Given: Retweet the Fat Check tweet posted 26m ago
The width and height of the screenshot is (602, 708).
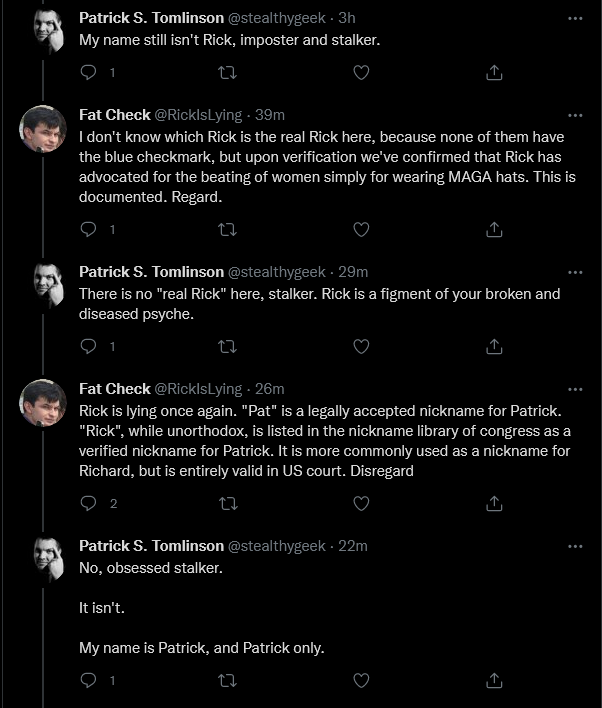Looking at the screenshot, I should pyautogui.click(x=228, y=503).
